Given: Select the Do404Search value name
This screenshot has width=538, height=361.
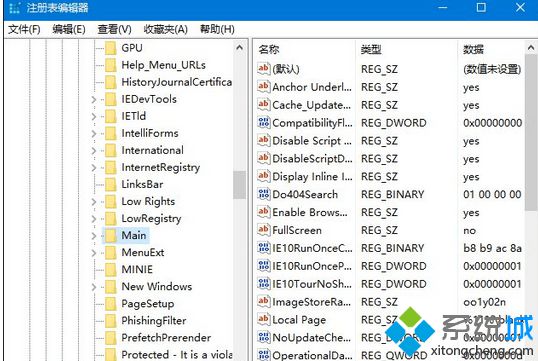Looking at the screenshot, I should (x=305, y=195).
